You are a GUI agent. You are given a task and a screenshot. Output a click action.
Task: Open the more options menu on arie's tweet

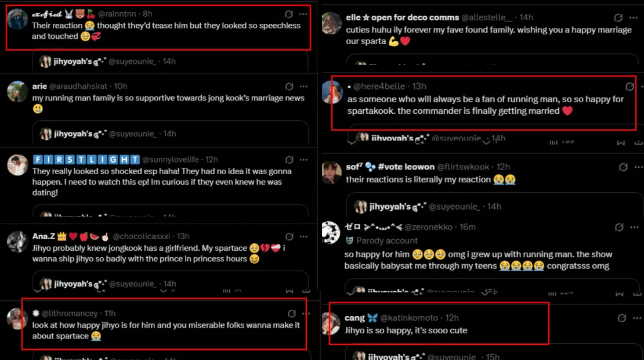click(x=303, y=86)
